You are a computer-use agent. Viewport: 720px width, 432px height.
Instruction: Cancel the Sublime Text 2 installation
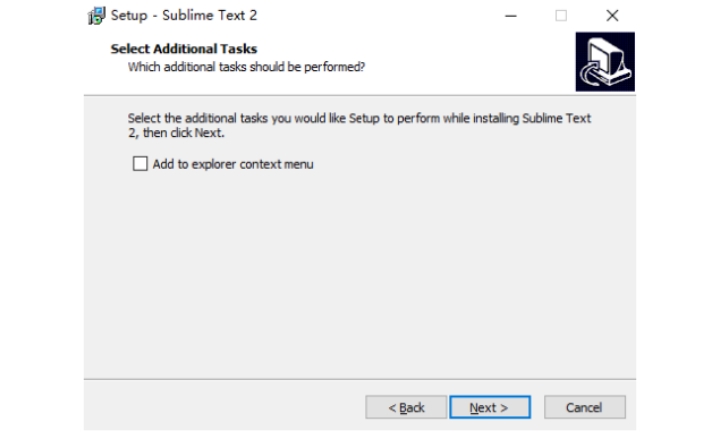point(585,407)
